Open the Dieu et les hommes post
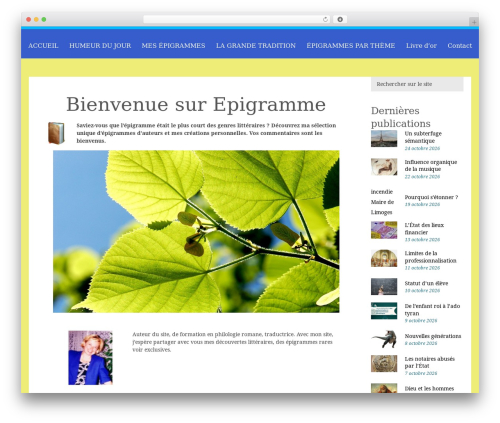Image resolution: width=500 pixels, height=423 pixels. (429, 388)
